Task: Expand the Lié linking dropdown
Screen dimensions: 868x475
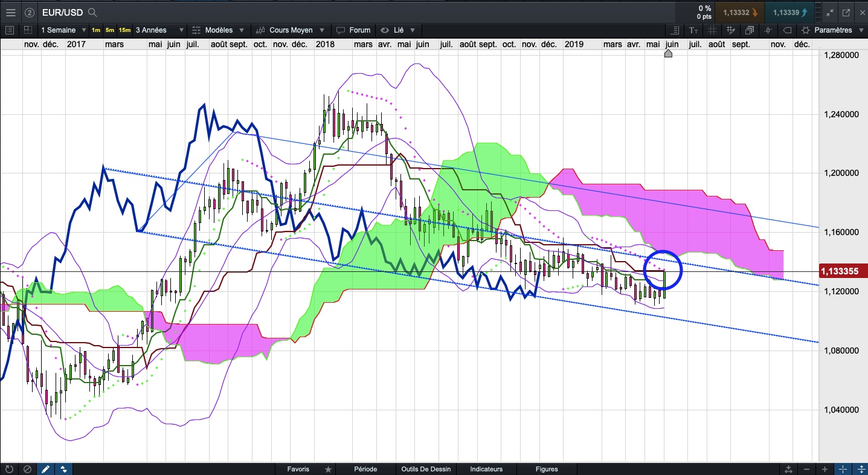Action: [x=398, y=30]
